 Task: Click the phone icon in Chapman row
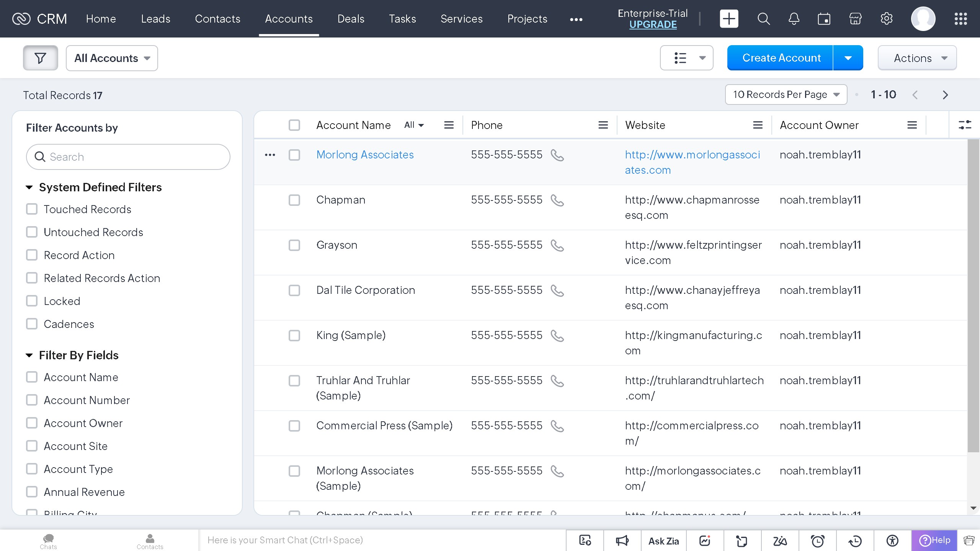(557, 200)
